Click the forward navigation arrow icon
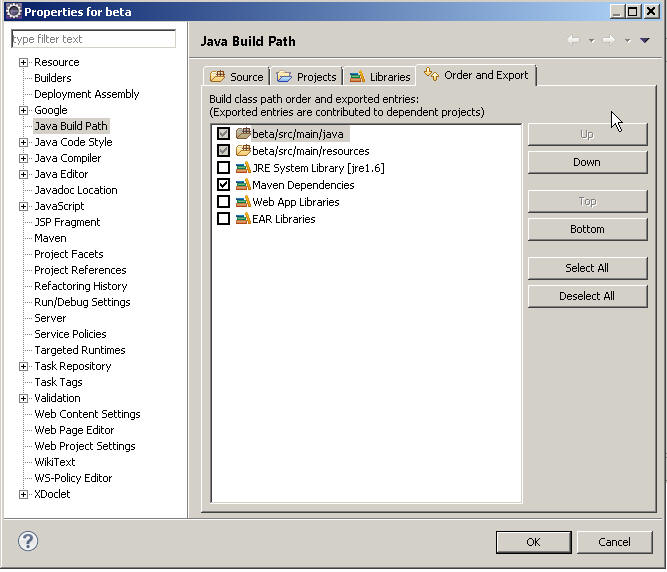The width and height of the screenshot is (667, 572). tap(609, 40)
